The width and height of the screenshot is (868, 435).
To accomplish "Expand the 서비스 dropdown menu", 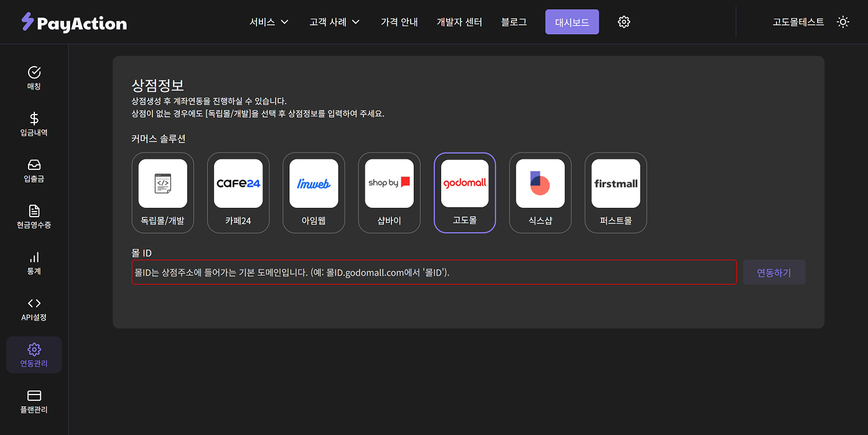I will pos(269,22).
